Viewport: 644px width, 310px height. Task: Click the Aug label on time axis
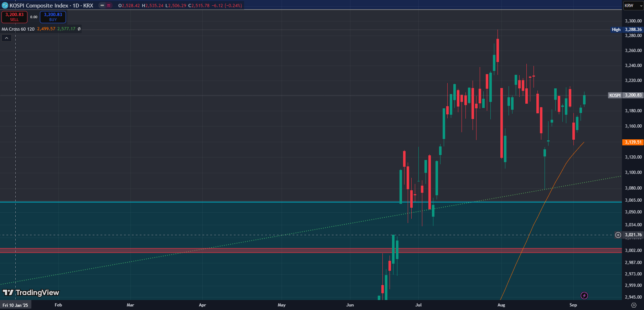(x=501, y=305)
